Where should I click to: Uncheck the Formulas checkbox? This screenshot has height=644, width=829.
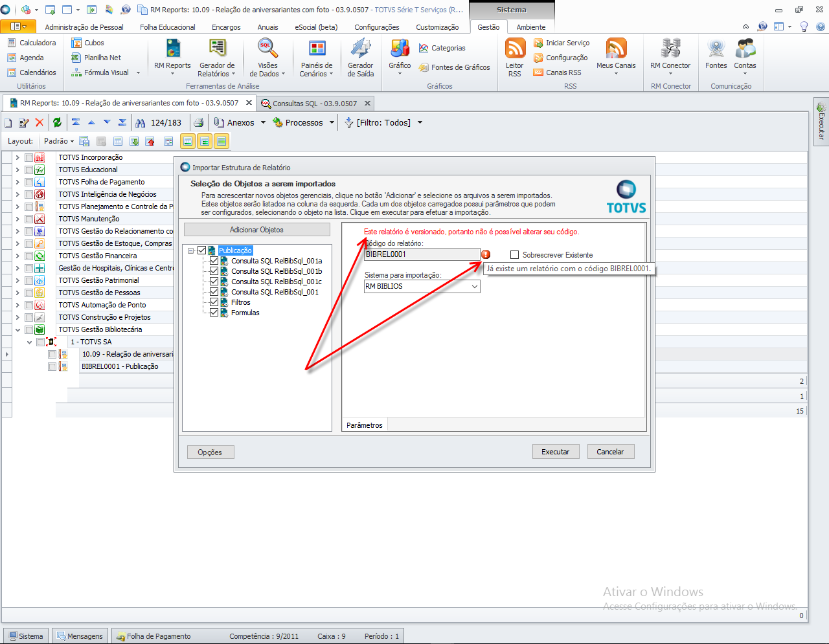[x=214, y=313]
